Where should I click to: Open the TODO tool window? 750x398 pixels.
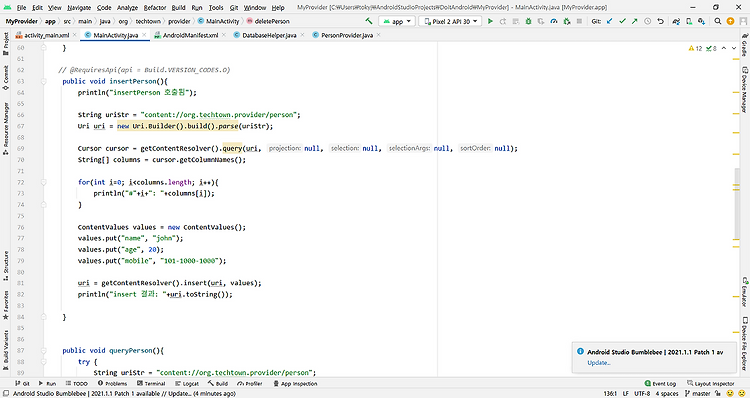(x=77, y=384)
